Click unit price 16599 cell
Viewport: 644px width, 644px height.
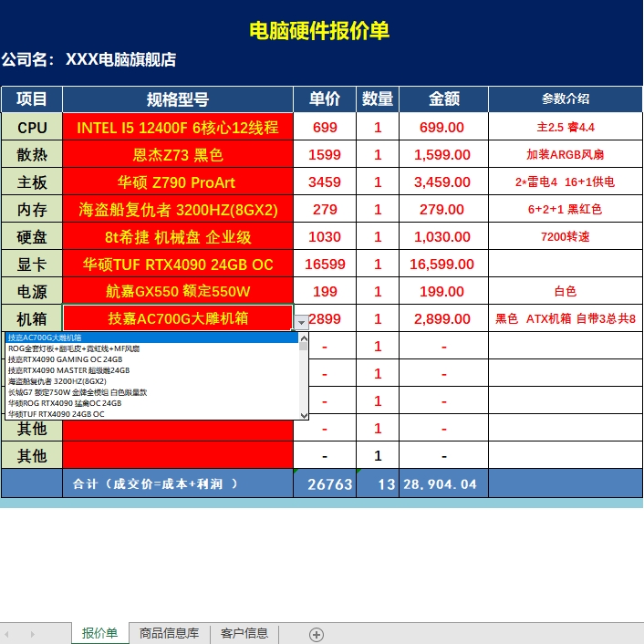325,265
